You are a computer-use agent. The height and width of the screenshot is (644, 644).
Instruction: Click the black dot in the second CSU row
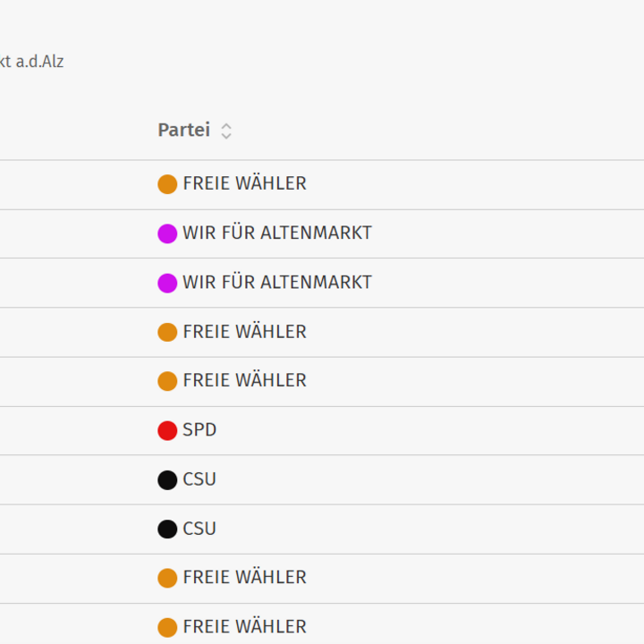pyautogui.click(x=167, y=529)
